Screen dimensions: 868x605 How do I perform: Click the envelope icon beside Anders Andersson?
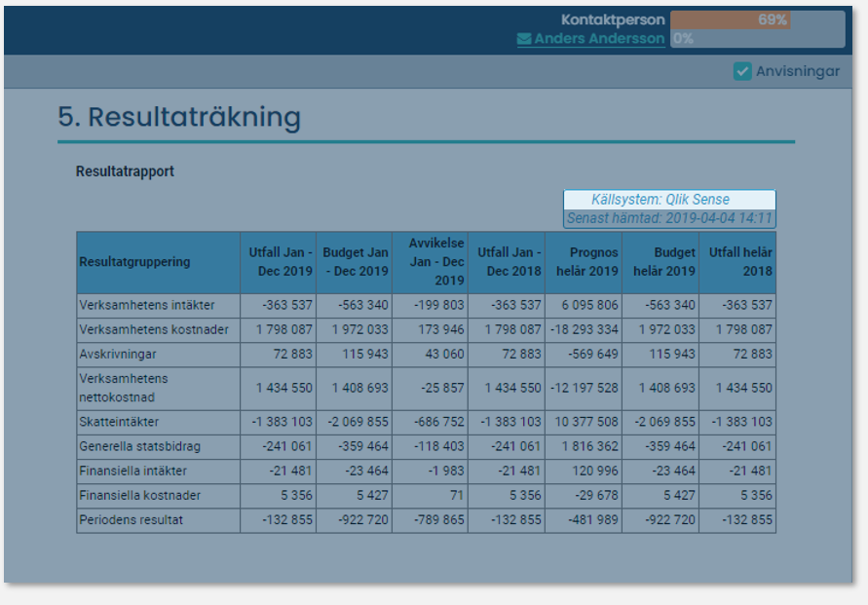coord(524,39)
